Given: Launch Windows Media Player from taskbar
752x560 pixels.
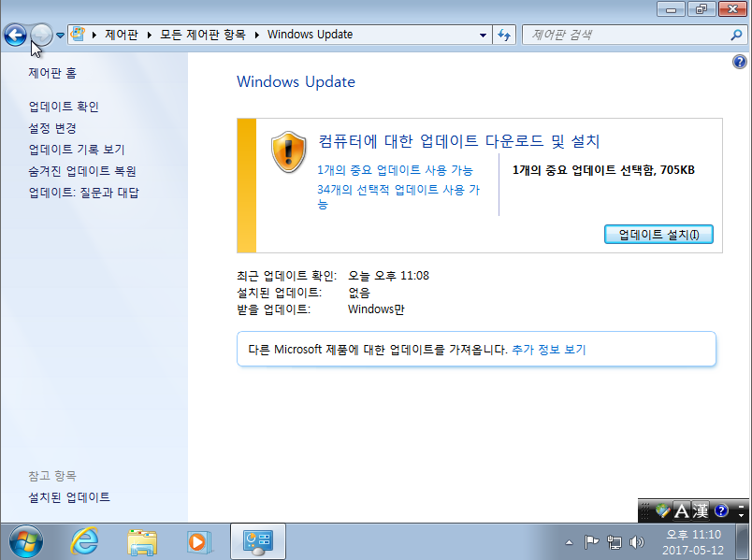Looking at the screenshot, I should [x=199, y=542].
